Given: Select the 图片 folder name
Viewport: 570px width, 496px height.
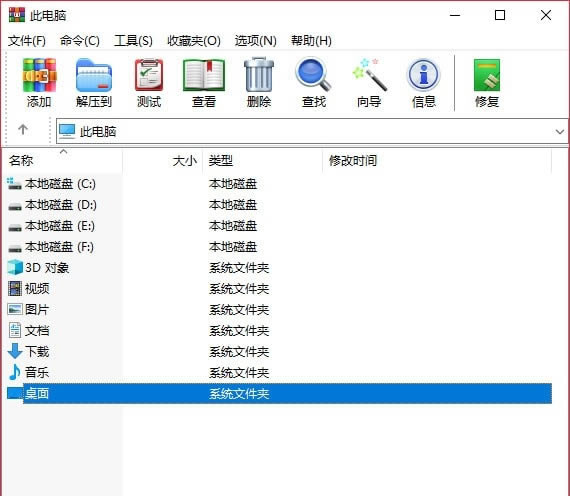Looking at the screenshot, I should click(37, 310).
